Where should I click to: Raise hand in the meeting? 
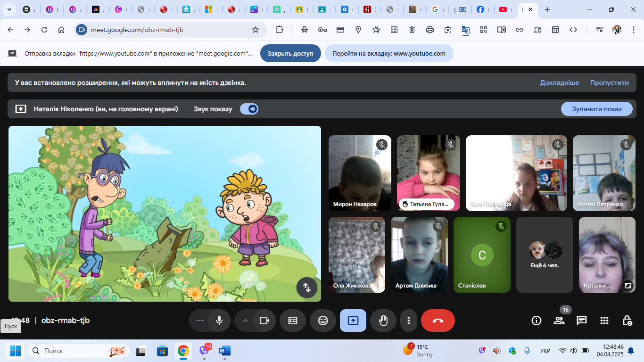(x=383, y=321)
